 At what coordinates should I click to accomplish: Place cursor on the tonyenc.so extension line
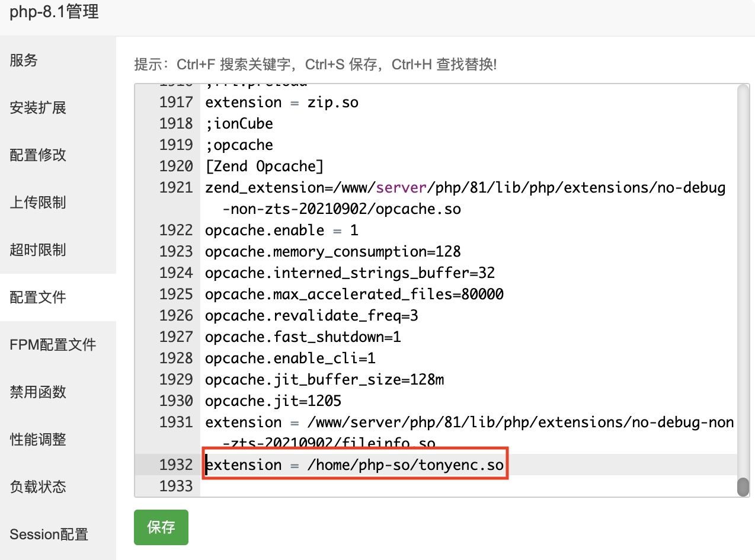pyautogui.click(x=354, y=465)
